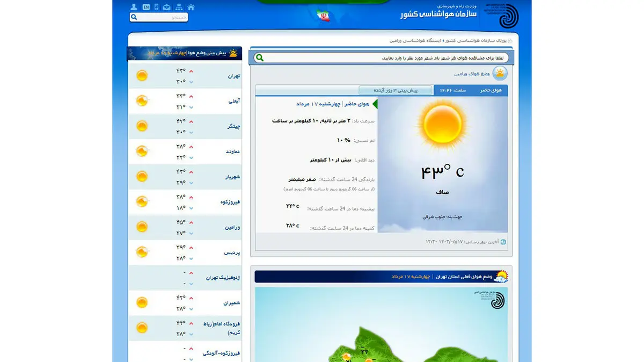Select دماوند from the city list
Screen dimensions: 644x362
(232, 151)
